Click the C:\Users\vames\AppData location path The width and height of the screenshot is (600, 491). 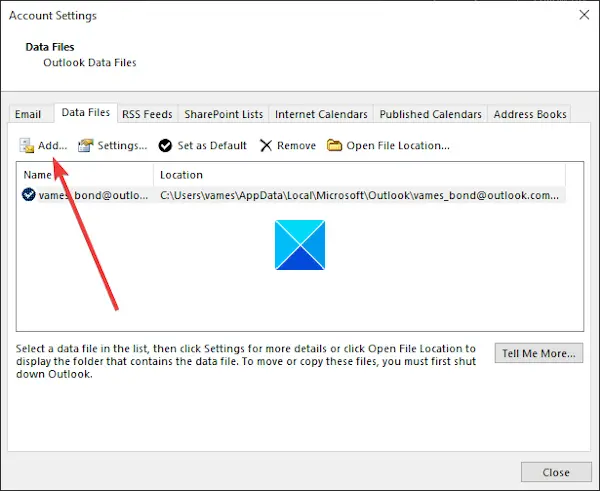click(359, 195)
